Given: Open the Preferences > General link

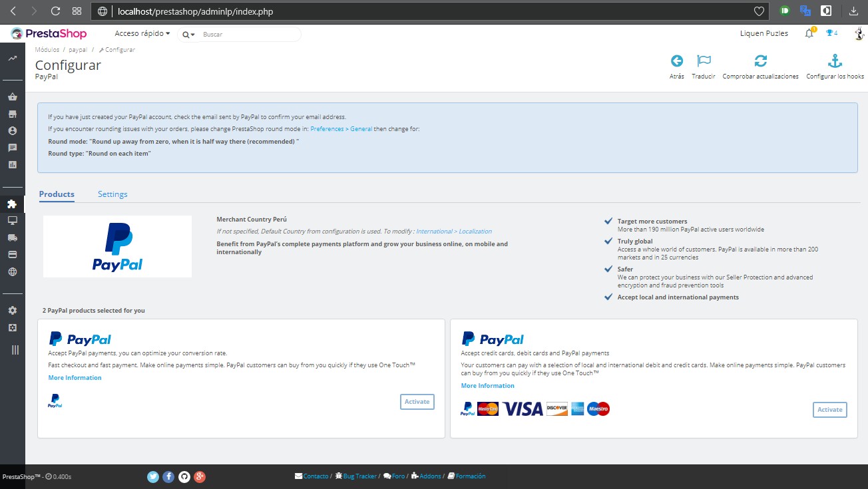Looking at the screenshot, I should click(341, 129).
